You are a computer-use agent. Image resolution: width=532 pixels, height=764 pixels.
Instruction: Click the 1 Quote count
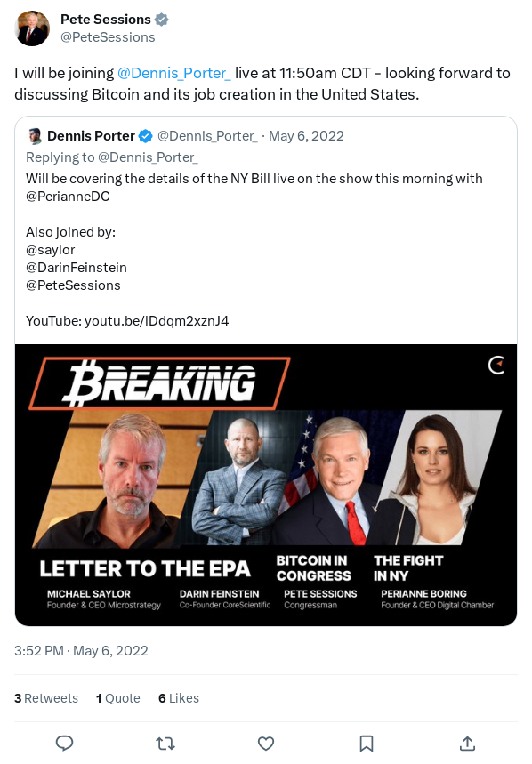tap(117, 698)
